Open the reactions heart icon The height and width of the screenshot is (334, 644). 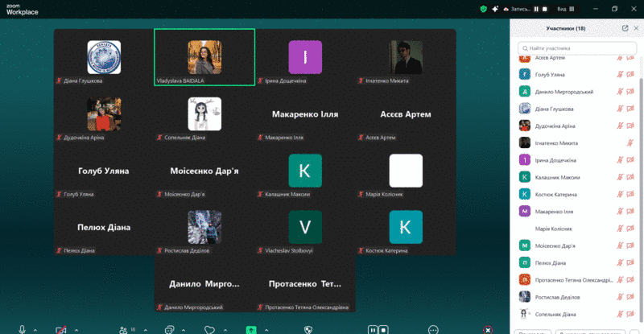coord(209,328)
